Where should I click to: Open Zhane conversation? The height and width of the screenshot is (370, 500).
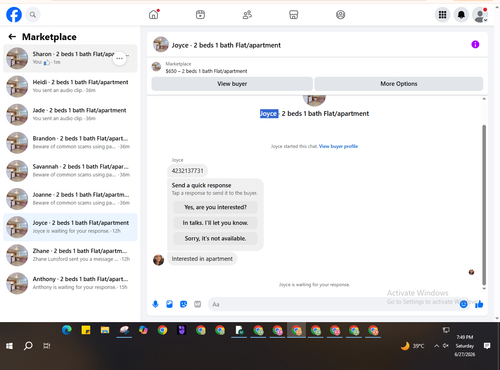pyautogui.click(x=70, y=255)
